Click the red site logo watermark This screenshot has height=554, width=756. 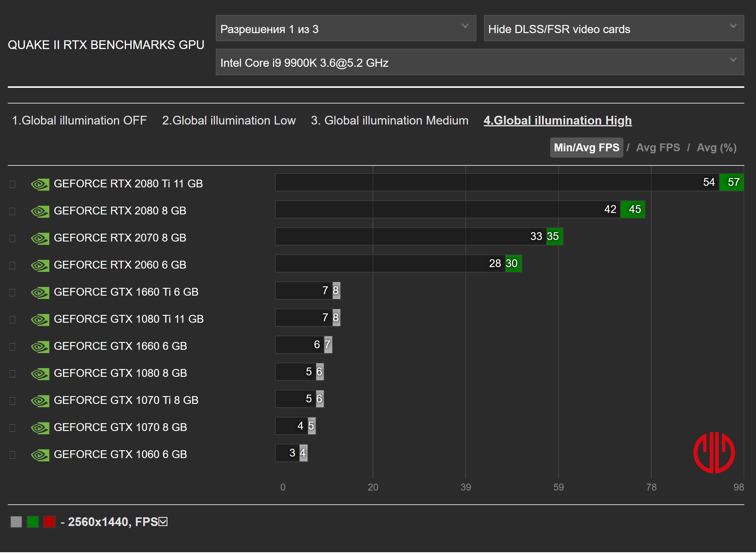click(x=714, y=453)
